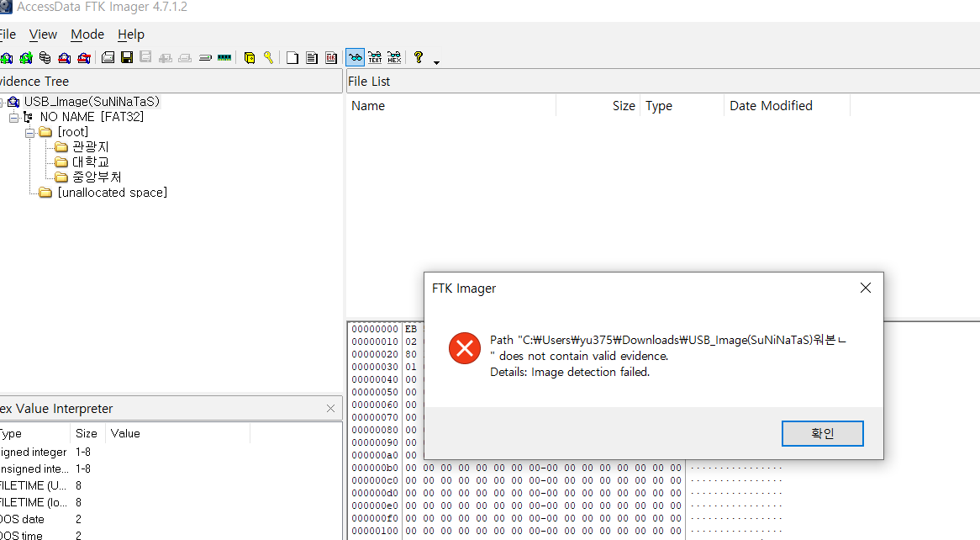This screenshot has height=540, width=980.
Task: Select the 중앙부처 folder
Action: [x=97, y=177]
